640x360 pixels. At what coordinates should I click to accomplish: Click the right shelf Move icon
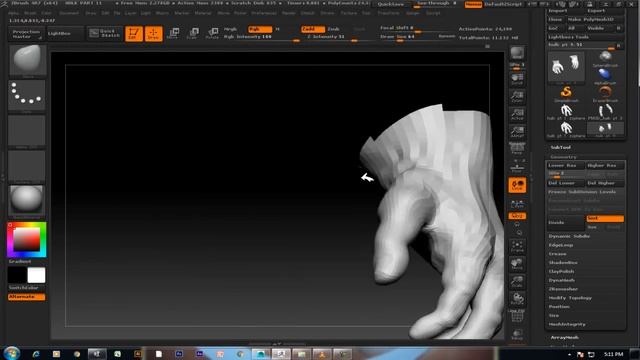click(517, 264)
